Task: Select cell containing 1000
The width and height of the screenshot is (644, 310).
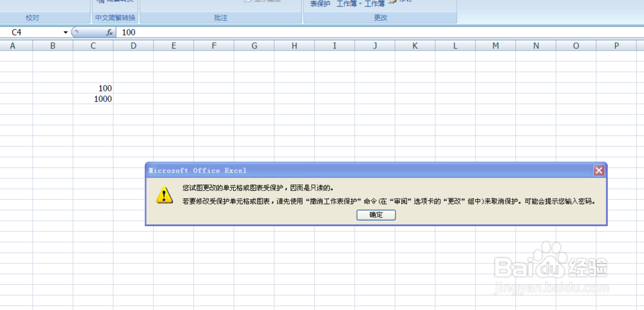Action: point(93,99)
